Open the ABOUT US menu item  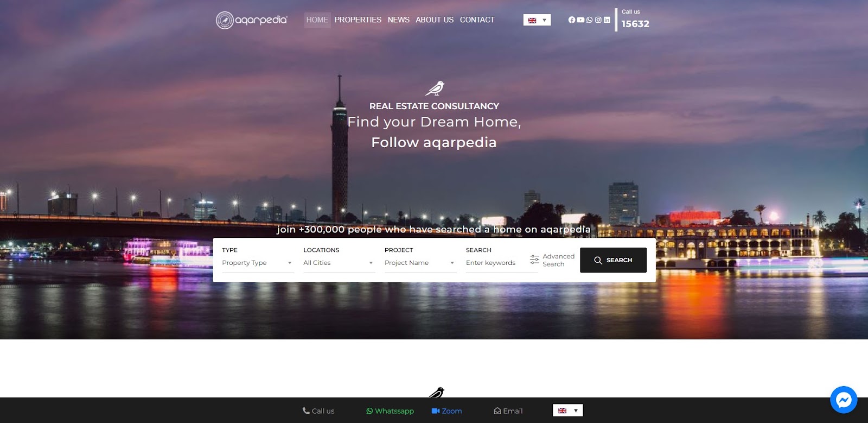pyautogui.click(x=435, y=20)
